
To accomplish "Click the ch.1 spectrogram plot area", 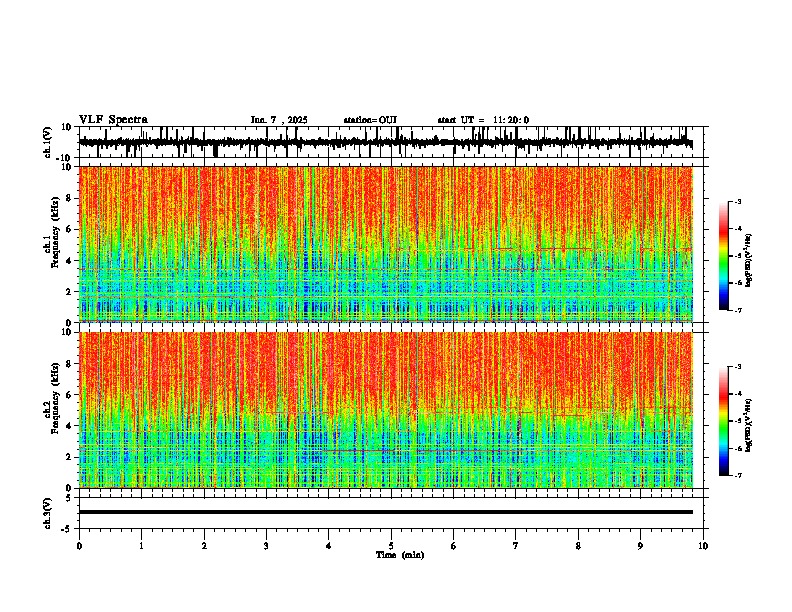I will pyautogui.click(x=386, y=244).
